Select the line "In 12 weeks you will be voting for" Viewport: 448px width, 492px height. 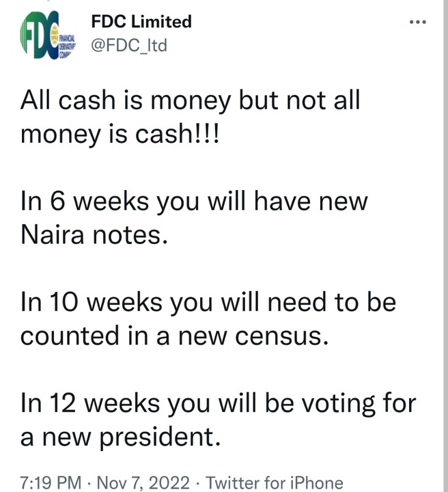tap(218, 403)
